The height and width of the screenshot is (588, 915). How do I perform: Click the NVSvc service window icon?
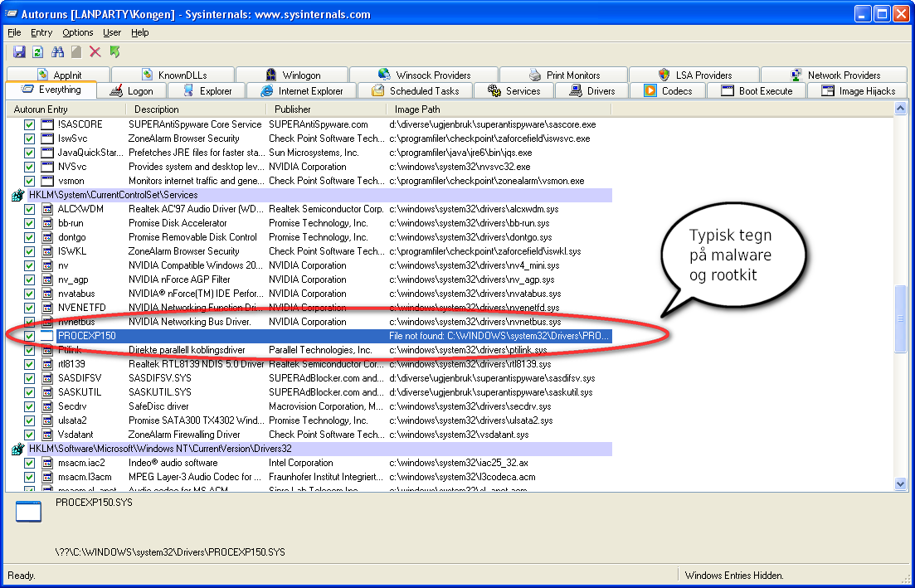[x=47, y=167]
